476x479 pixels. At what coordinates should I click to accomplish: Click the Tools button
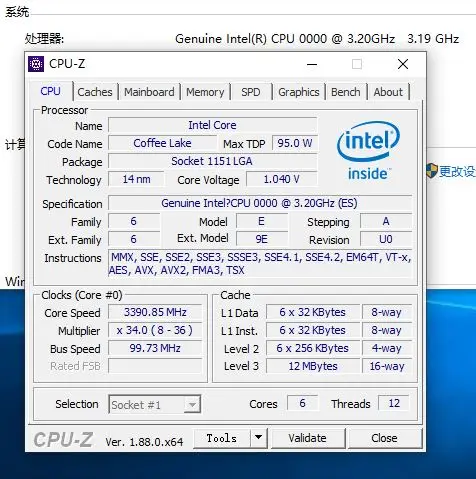click(222, 438)
